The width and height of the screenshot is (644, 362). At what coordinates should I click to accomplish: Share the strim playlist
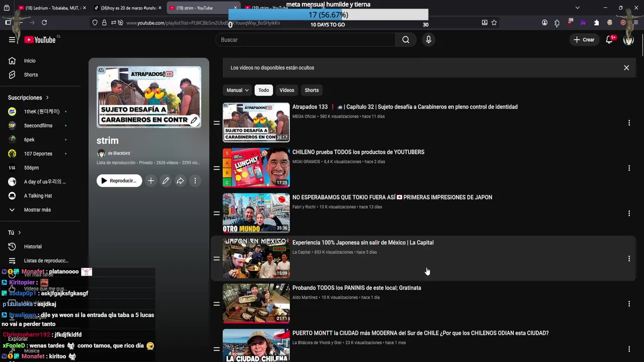(x=180, y=181)
